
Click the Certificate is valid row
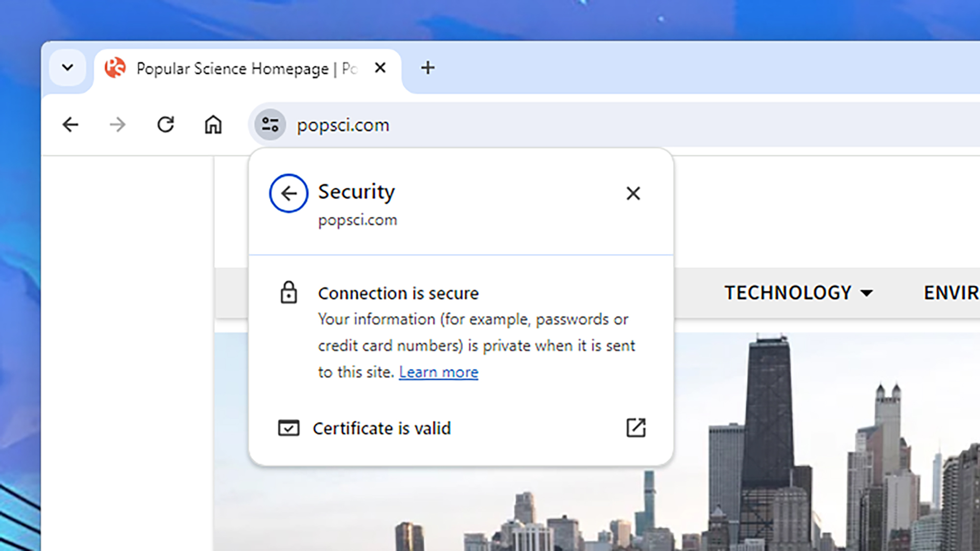click(x=382, y=429)
